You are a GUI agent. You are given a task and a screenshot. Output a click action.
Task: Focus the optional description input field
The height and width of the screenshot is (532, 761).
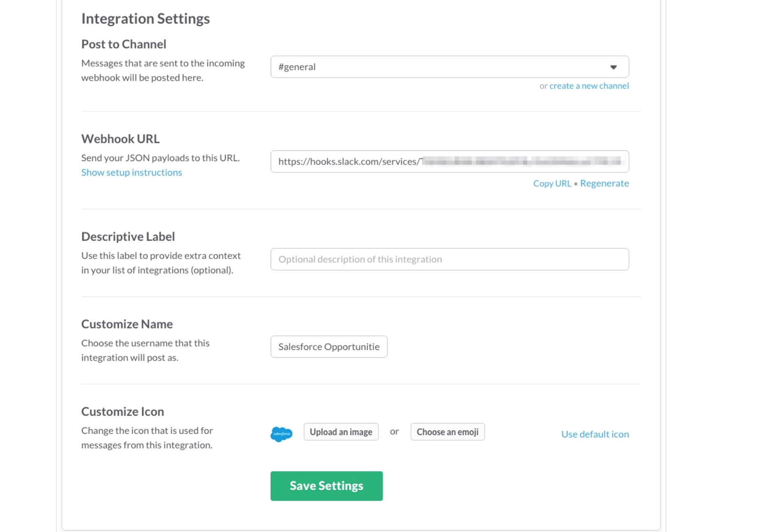(449, 259)
